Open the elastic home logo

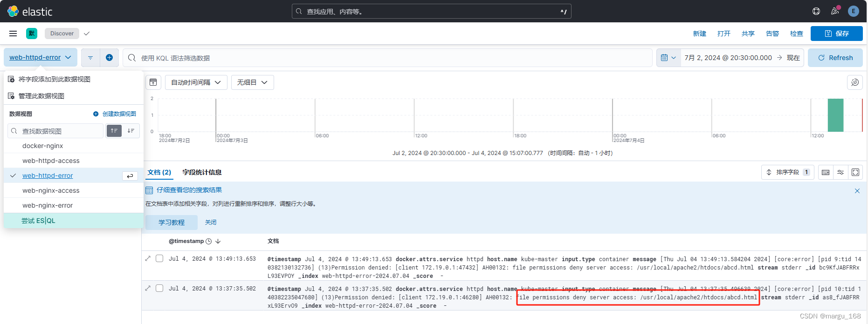30,11
